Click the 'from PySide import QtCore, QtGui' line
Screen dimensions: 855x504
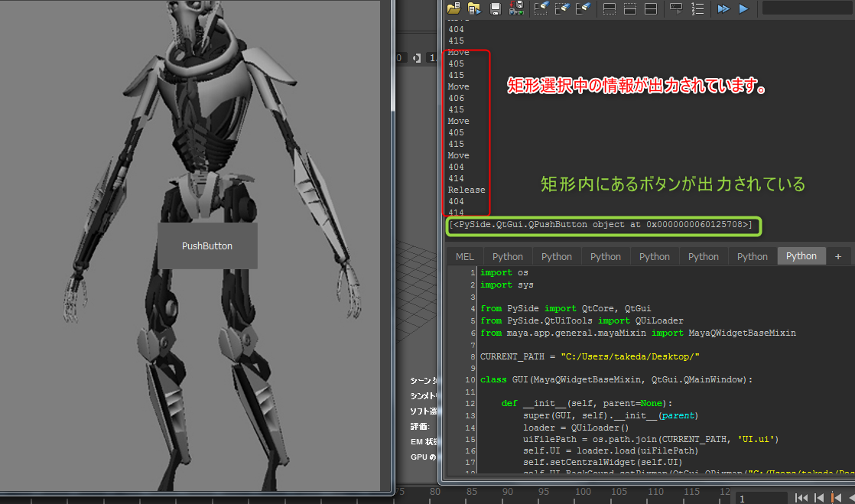pyautogui.click(x=565, y=309)
